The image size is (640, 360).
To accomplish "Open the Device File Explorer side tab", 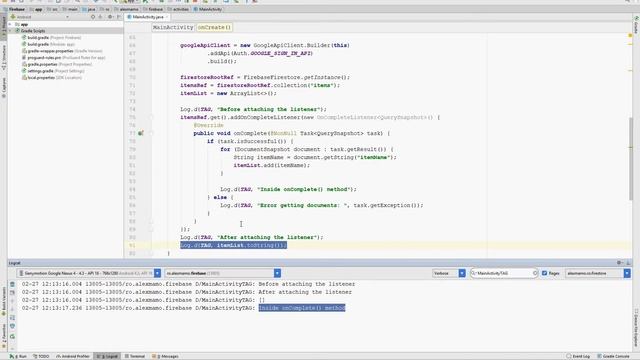I will point(636,329).
